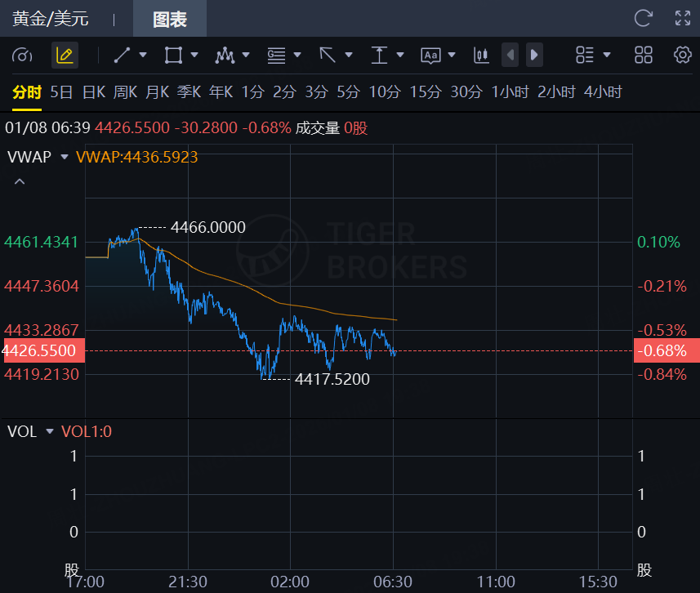Switch to the 15分 timeframe tab

click(425, 91)
